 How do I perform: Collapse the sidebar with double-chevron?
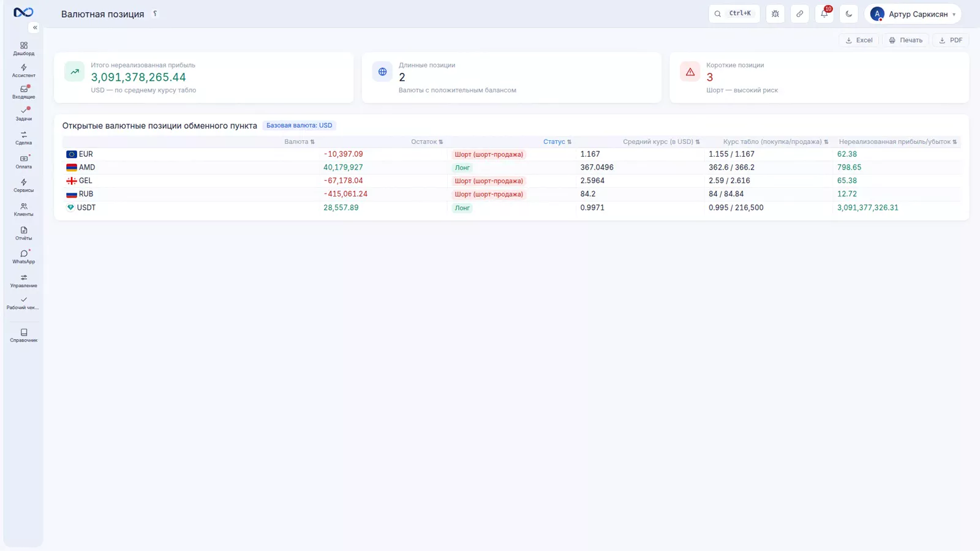[35, 28]
